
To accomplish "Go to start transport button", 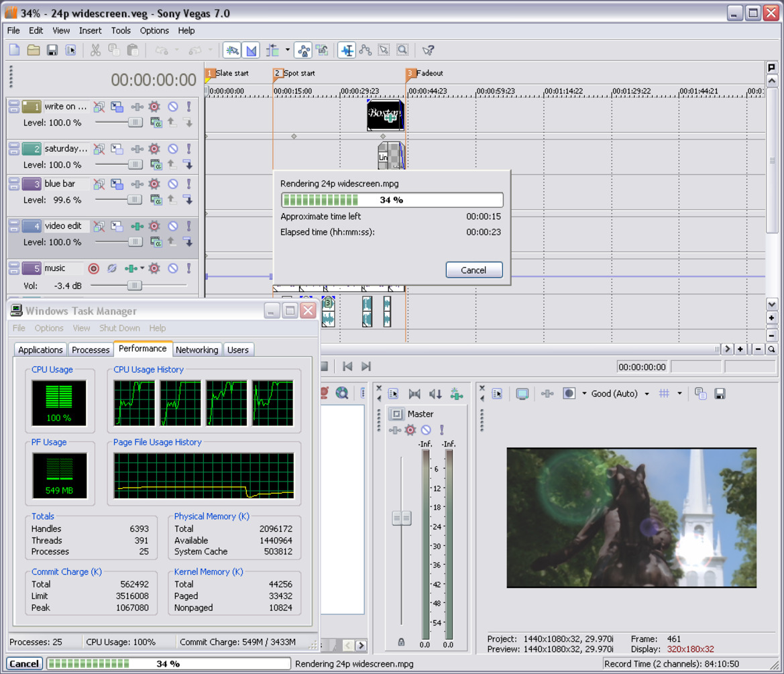I will tap(347, 366).
